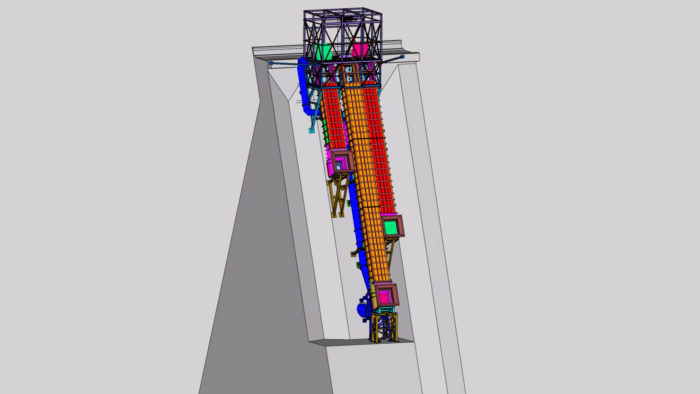The height and width of the screenshot is (394, 700).
Task: Select the yellow support frame at the bottom ledge
Action: point(383,327)
